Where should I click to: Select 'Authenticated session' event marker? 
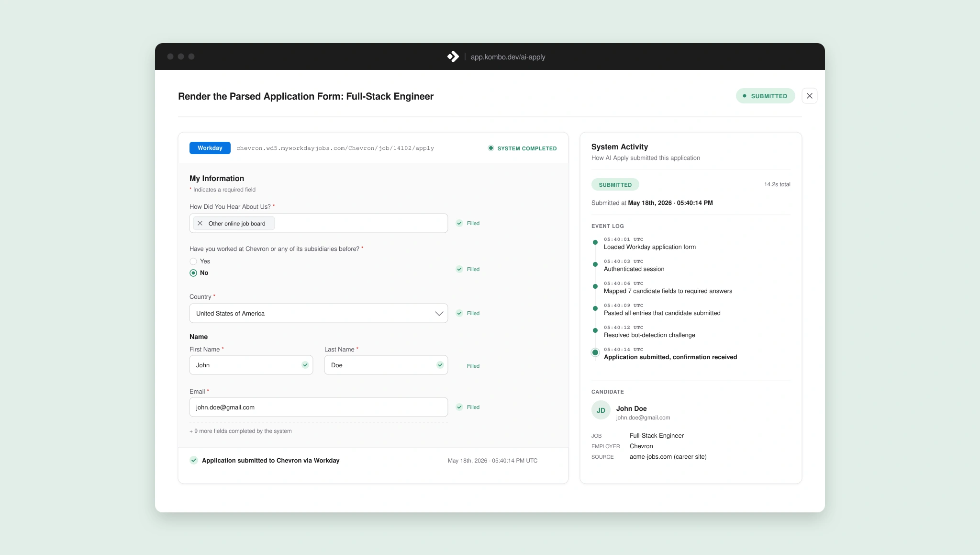pyautogui.click(x=595, y=264)
